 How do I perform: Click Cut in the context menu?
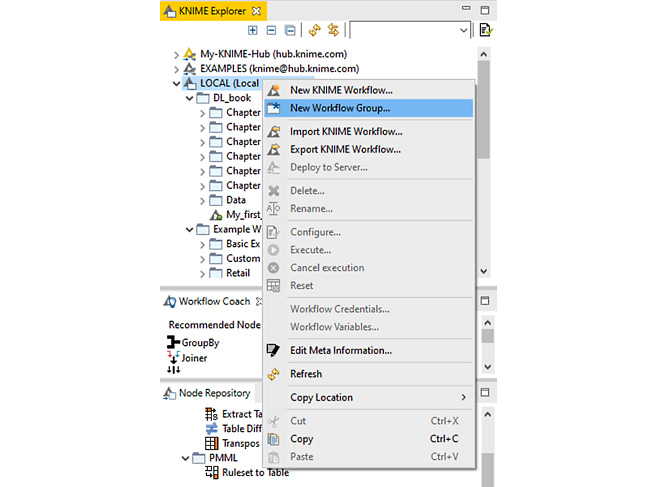369,421
